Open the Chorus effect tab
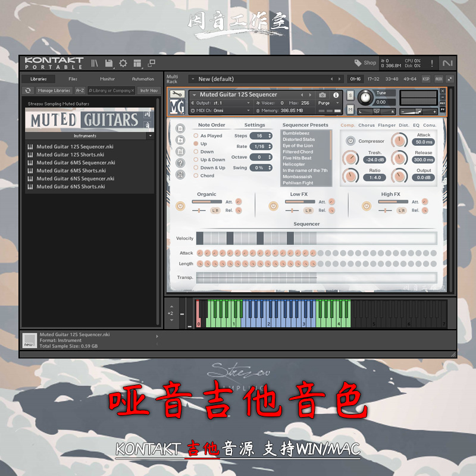476x476 pixels. [x=367, y=125]
